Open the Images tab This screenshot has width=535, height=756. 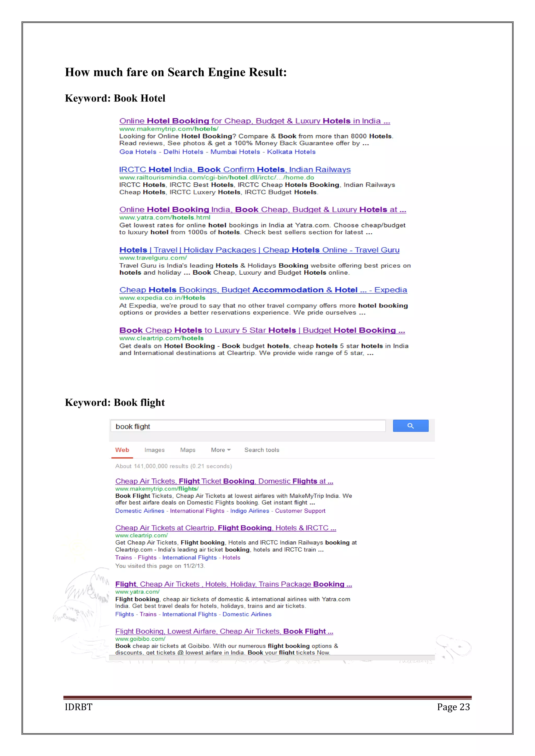coord(154,450)
